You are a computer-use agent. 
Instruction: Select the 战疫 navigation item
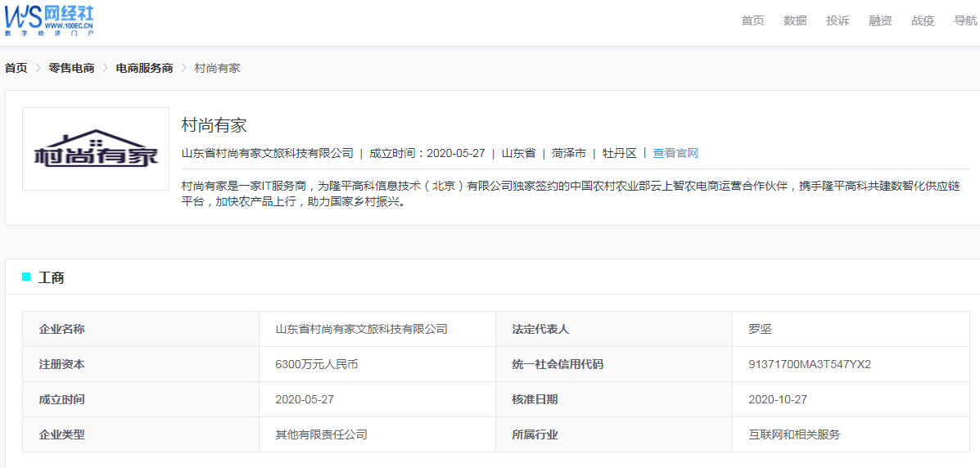(923, 20)
